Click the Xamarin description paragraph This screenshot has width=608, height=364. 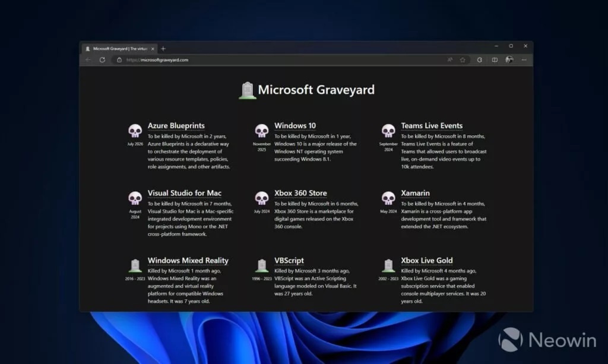[x=444, y=215]
